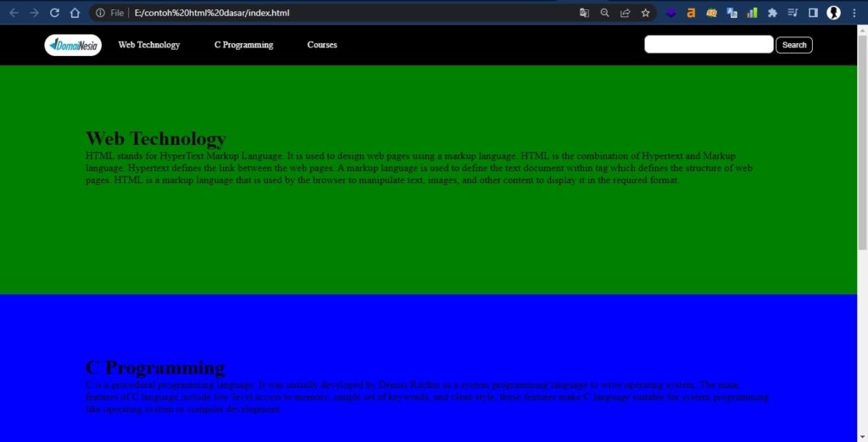Open the media control icon in the toolbar

click(x=793, y=13)
